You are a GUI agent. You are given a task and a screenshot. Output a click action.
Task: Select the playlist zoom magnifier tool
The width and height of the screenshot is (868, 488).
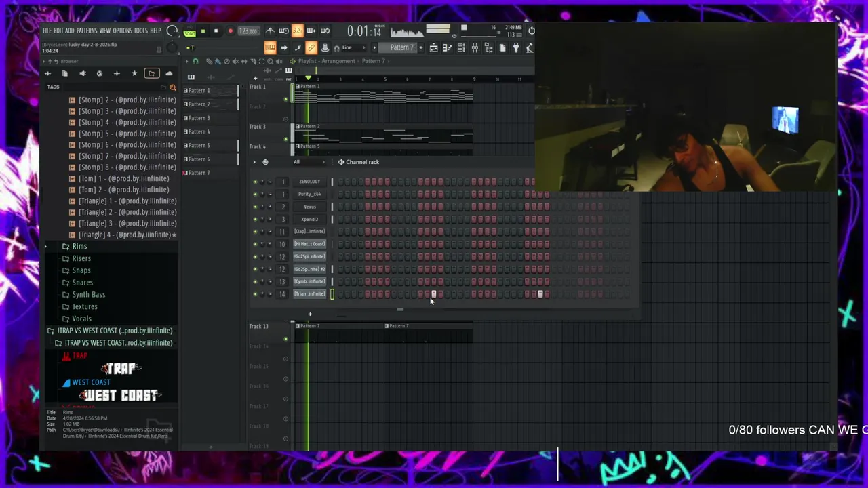271,62
